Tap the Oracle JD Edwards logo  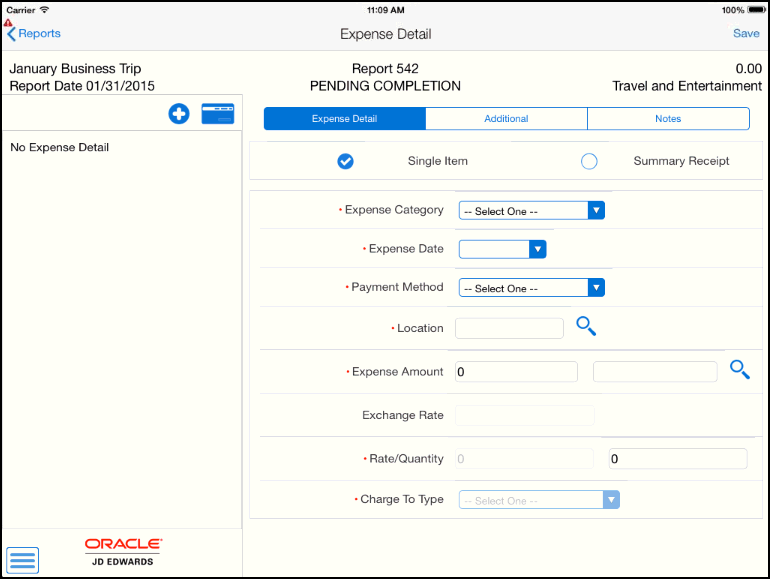(x=123, y=552)
